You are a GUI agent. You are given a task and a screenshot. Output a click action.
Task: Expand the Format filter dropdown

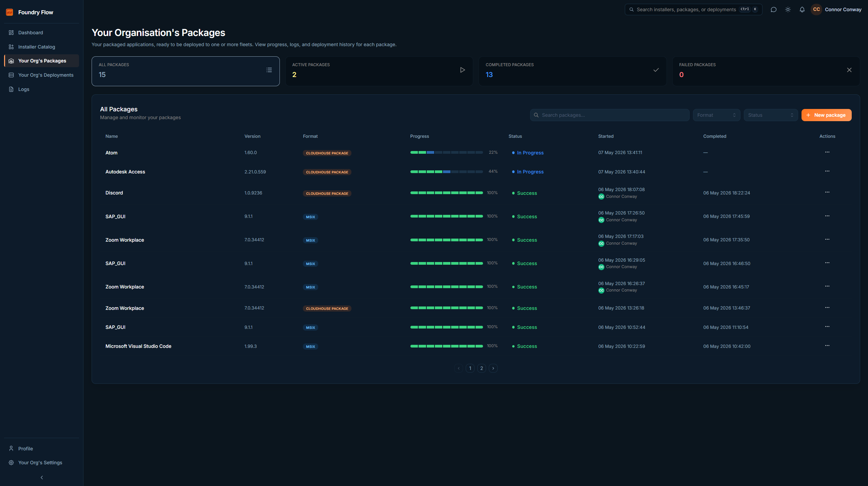point(716,115)
